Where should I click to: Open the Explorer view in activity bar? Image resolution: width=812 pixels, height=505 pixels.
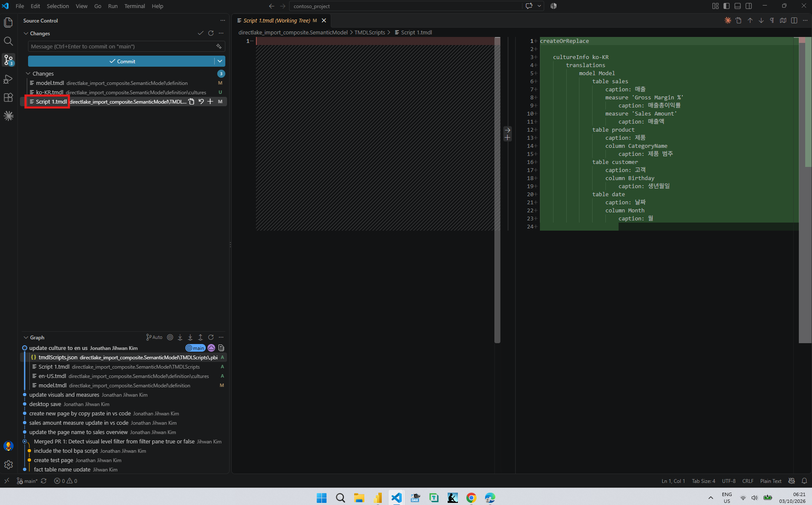point(9,22)
